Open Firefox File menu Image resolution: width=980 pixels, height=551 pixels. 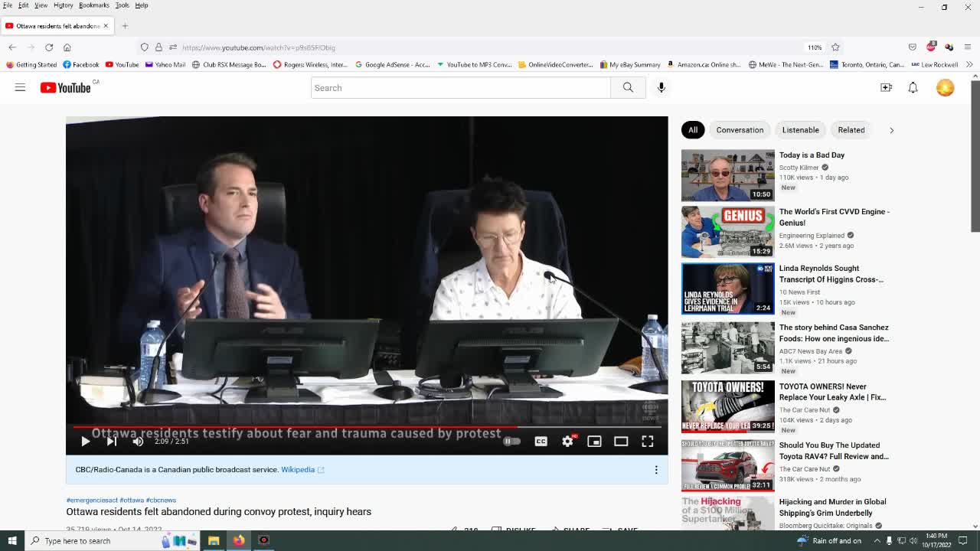click(x=8, y=5)
